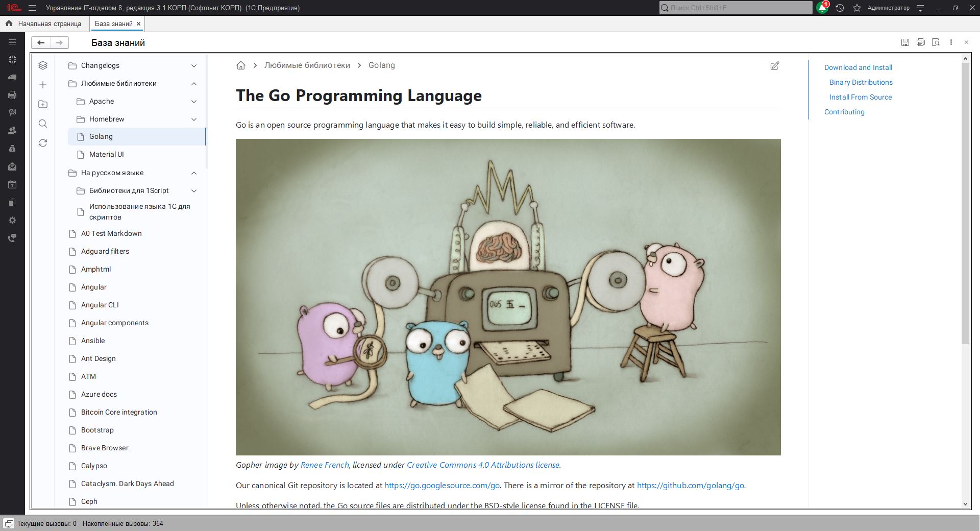Create a new folder with folder-plus icon
Screen dimensions: 980x531
click(x=43, y=104)
